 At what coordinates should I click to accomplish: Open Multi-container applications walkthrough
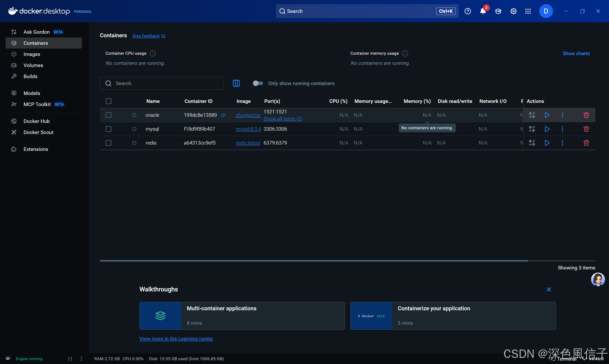pos(242,316)
